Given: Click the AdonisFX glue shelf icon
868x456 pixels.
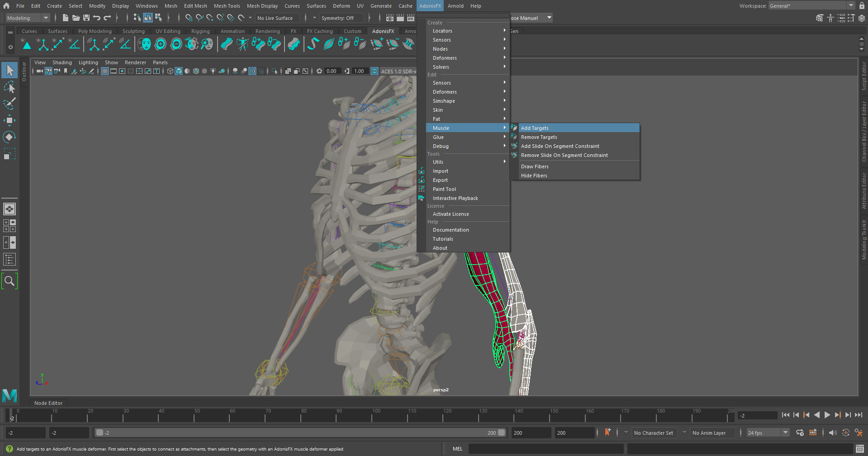Looking at the screenshot, I should pyautogui.click(x=408, y=44).
